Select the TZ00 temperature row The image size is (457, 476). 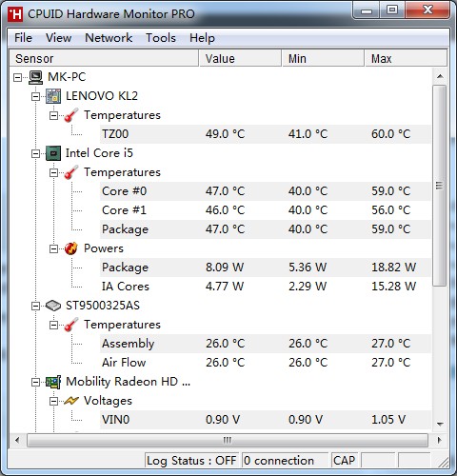266,134
